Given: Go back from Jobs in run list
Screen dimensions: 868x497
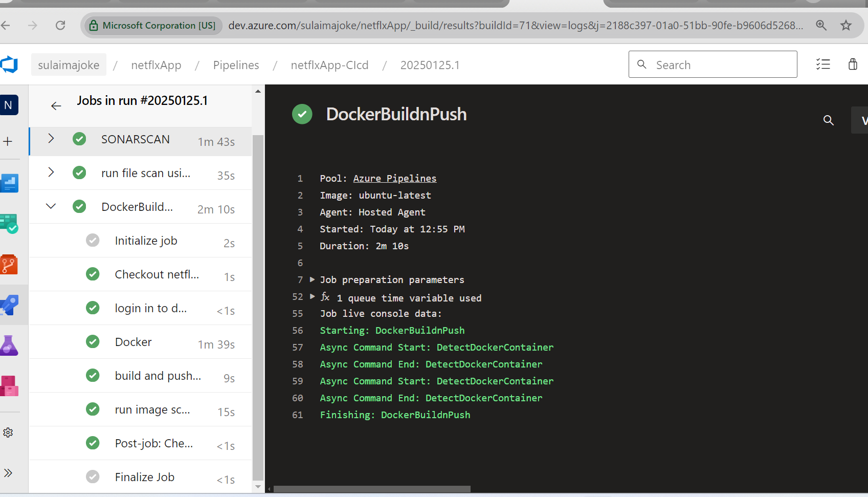Looking at the screenshot, I should click(56, 106).
